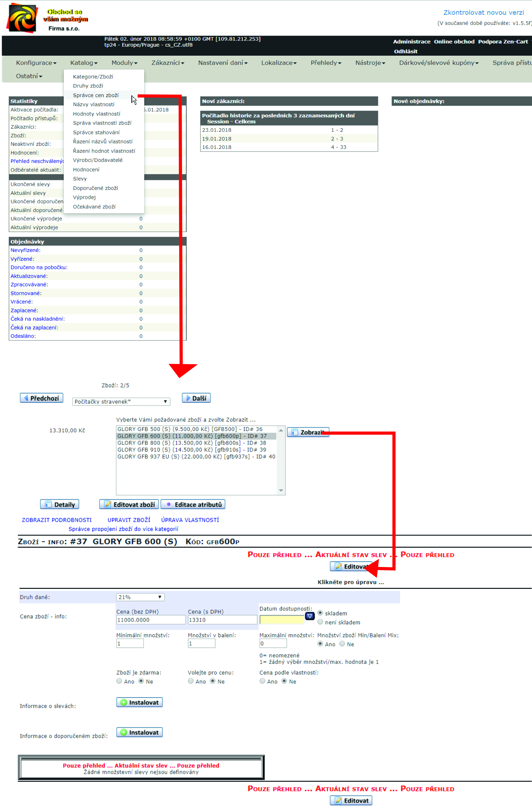Image resolution: width=532 pixels, height=810 pixels.
Task: Click the Cena (bez DPH) input field
Action: [x=151, y=620]
